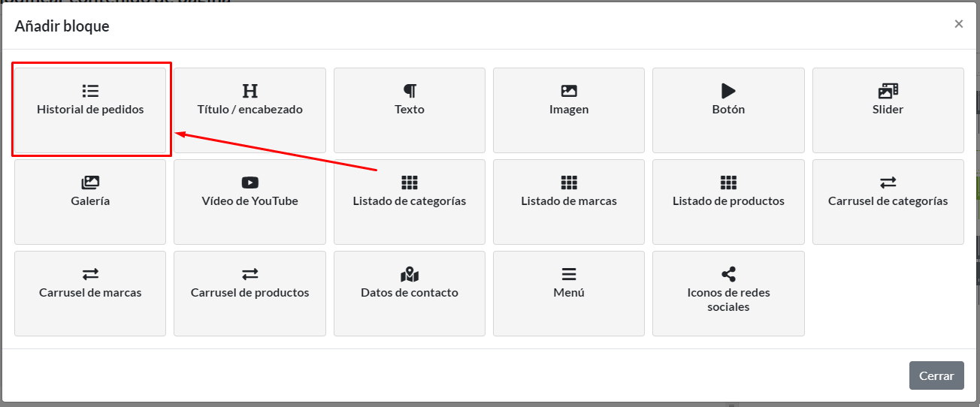
Task: Select the Datos de contacto map icon
Action: click(410, 274)
